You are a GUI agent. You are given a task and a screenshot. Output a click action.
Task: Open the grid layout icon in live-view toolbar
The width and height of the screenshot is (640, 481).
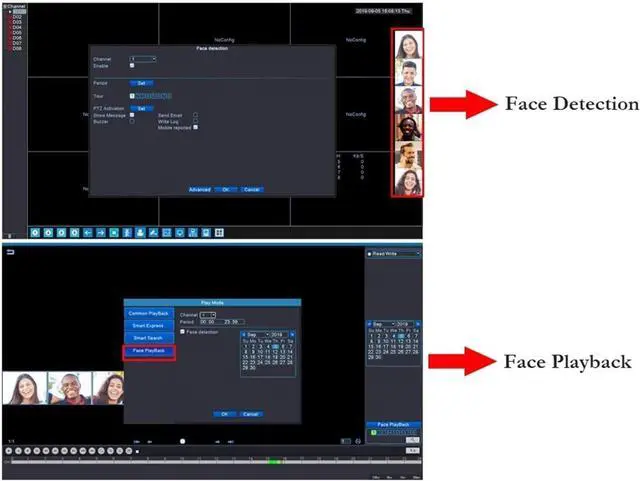coord(219,232)
